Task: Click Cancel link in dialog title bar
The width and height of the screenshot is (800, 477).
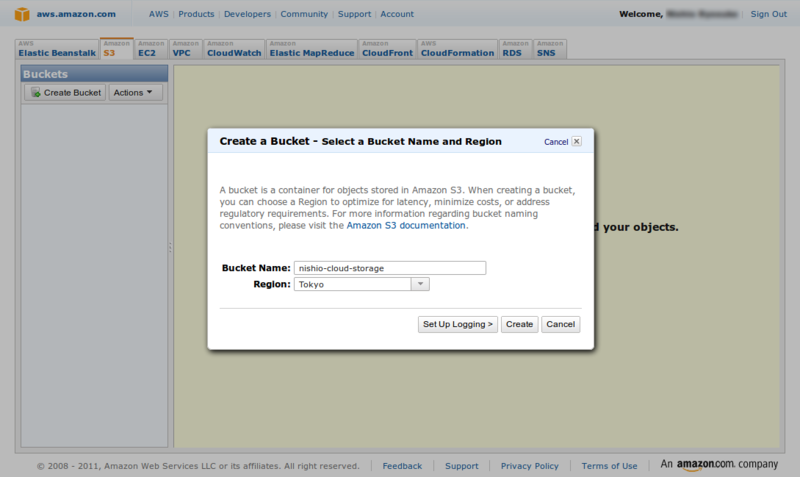Action: point(556,142)
